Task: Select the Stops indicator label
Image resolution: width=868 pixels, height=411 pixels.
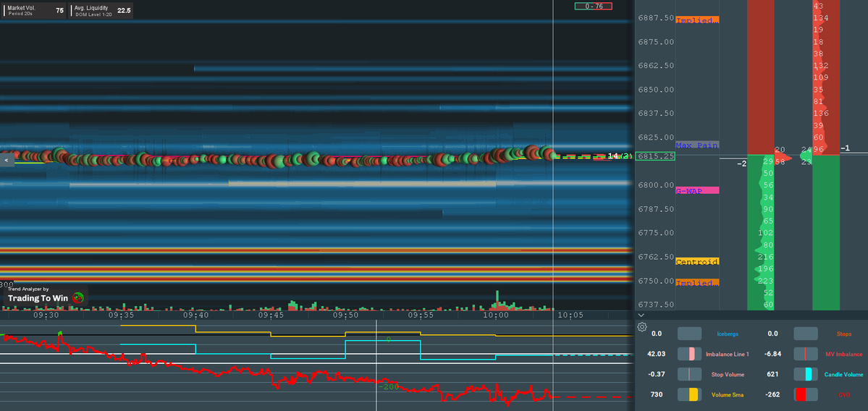Action: pos(843,334)
